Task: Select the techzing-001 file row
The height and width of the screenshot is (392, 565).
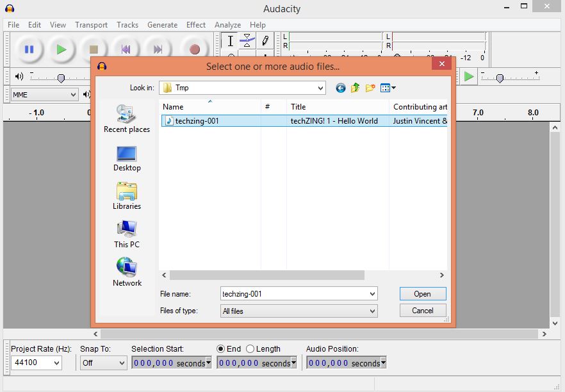Action: coord(304,121)
